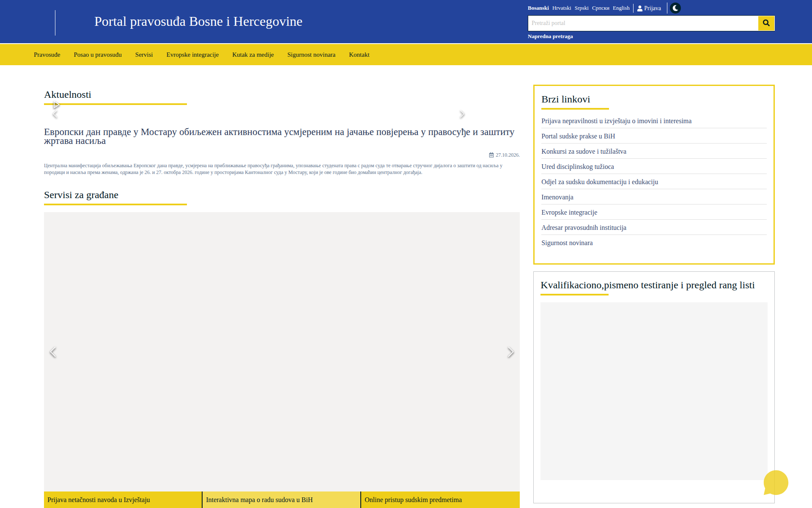Image resolution: width=812 pixels, height=508 pixels.
Task: Switch language to English
Action: click(x=621, y=8)
